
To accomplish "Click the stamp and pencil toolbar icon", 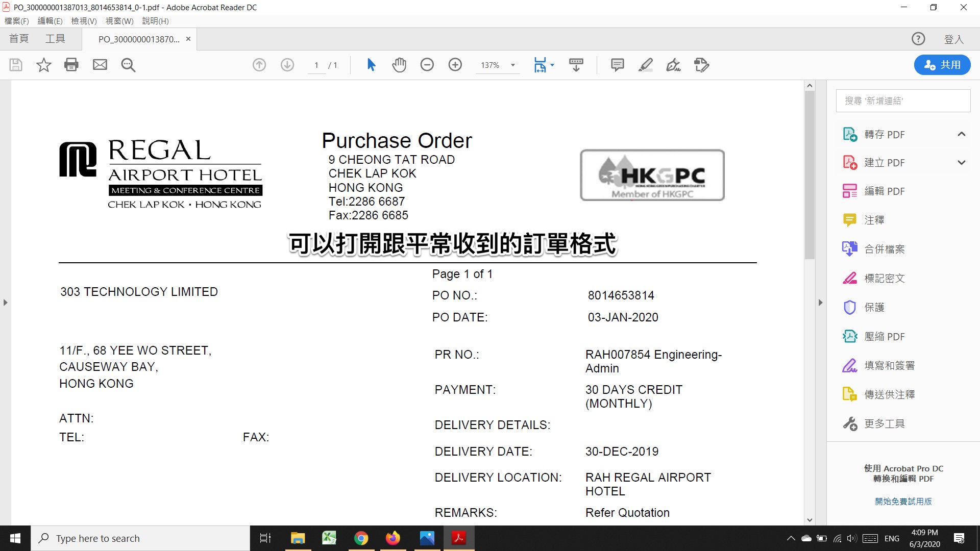I will 702,65.
